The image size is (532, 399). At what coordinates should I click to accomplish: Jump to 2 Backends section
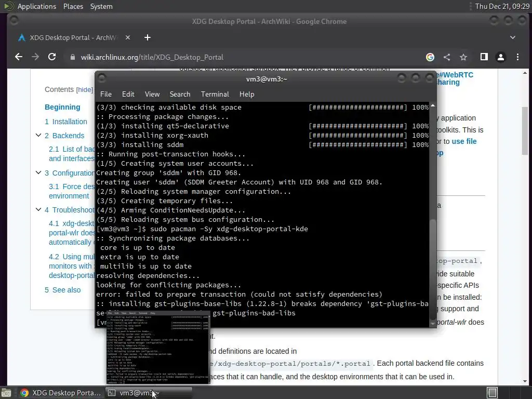tap(64, 136)
